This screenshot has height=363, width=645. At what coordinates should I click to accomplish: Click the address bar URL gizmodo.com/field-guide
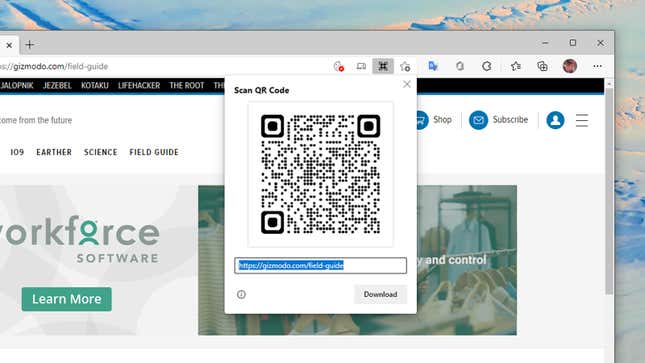[x=54, y=66]
